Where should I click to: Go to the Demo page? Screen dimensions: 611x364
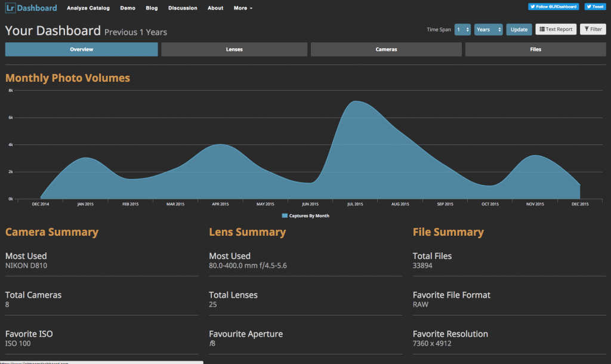[x=128, y=8]
